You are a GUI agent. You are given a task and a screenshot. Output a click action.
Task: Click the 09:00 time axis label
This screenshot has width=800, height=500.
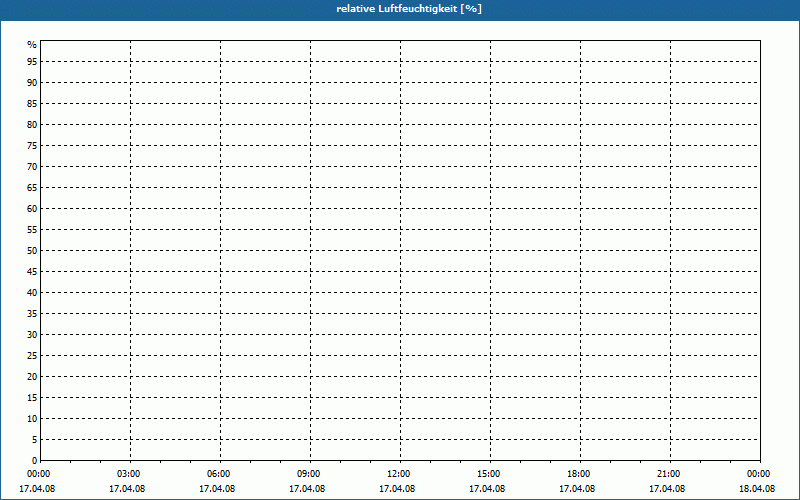308,474
